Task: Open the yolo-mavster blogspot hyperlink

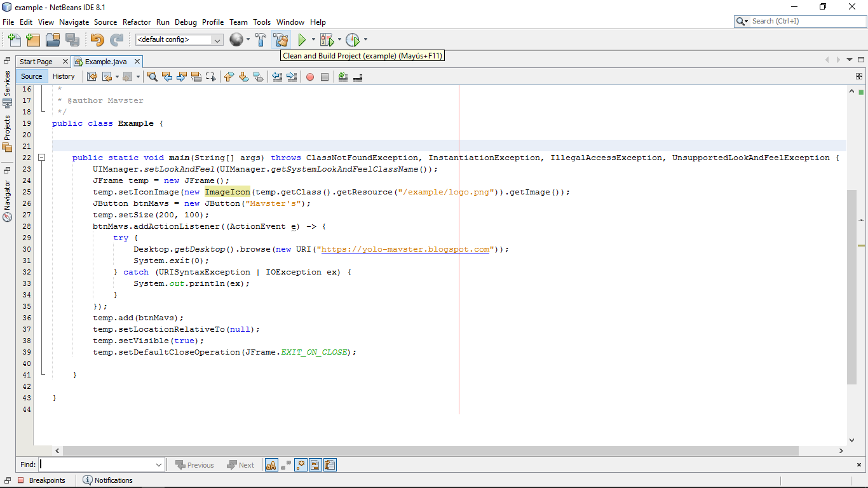Action: pos(407,249)
